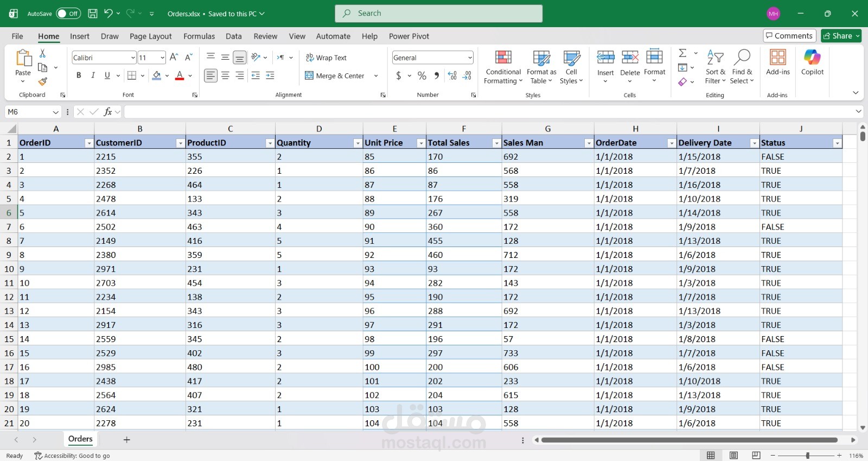The image size is (868, 461).
Task: Switch to Page Layout view in status bar
Action: [x=733, y=456]
